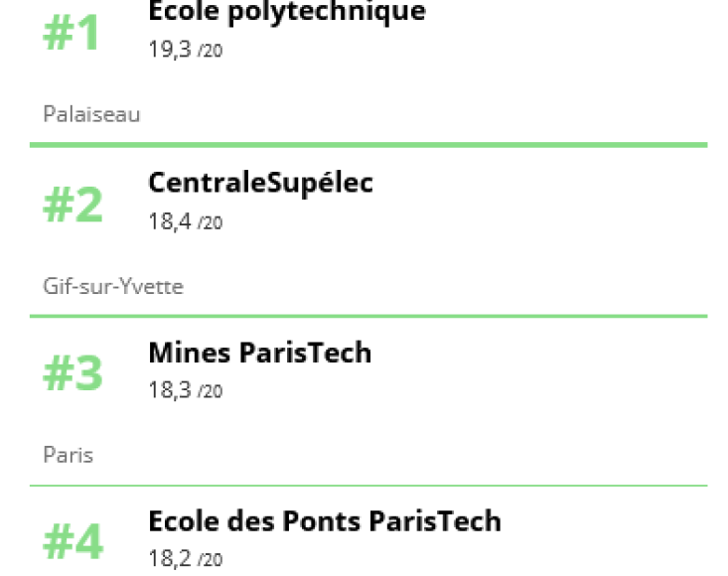Click the green divider below Paris
Screen dimensions: 728x576
pos(368,486)
